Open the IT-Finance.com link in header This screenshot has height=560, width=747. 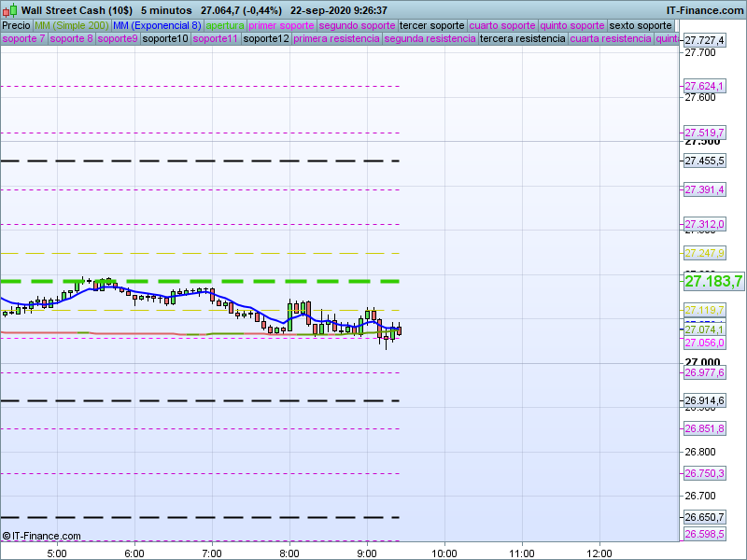click(705, 10)
